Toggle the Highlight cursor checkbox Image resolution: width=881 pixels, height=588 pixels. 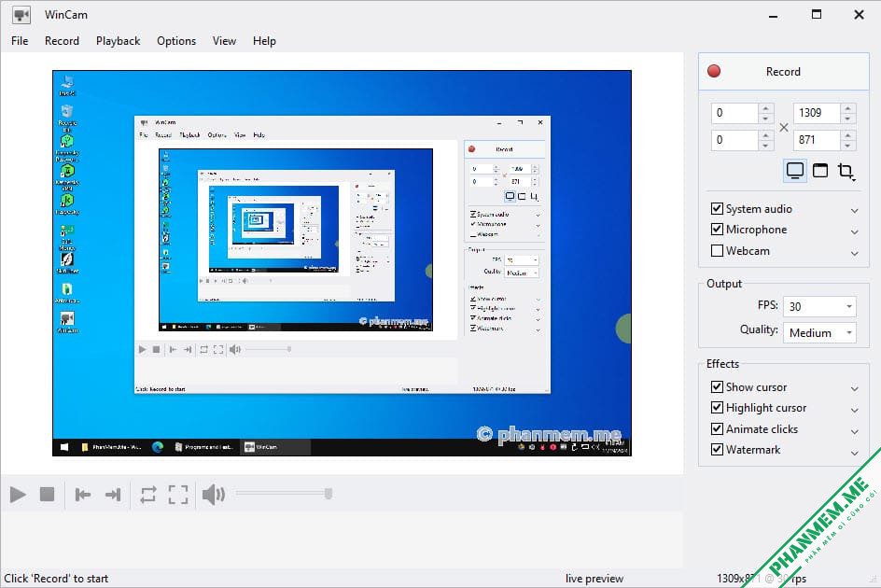tap(717, 408)
